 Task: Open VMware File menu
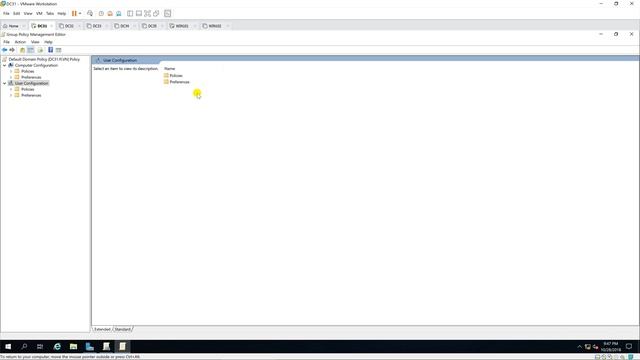click(x=6, y=13)
